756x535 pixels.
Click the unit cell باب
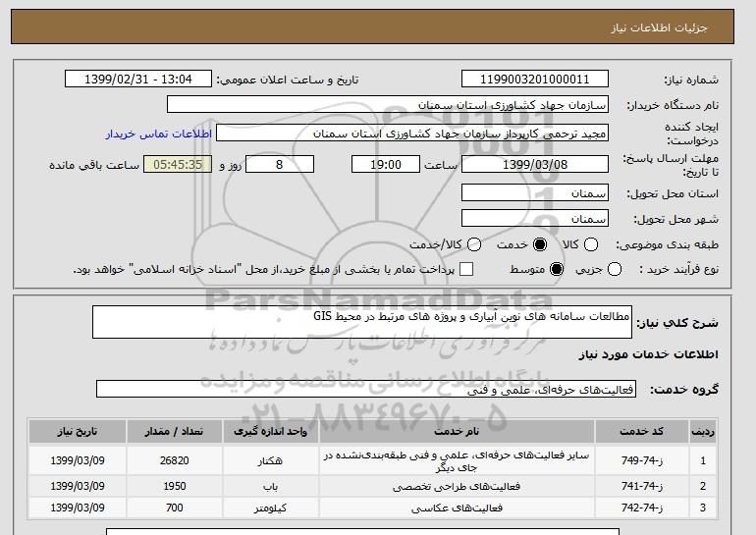[x=270, y=486]
